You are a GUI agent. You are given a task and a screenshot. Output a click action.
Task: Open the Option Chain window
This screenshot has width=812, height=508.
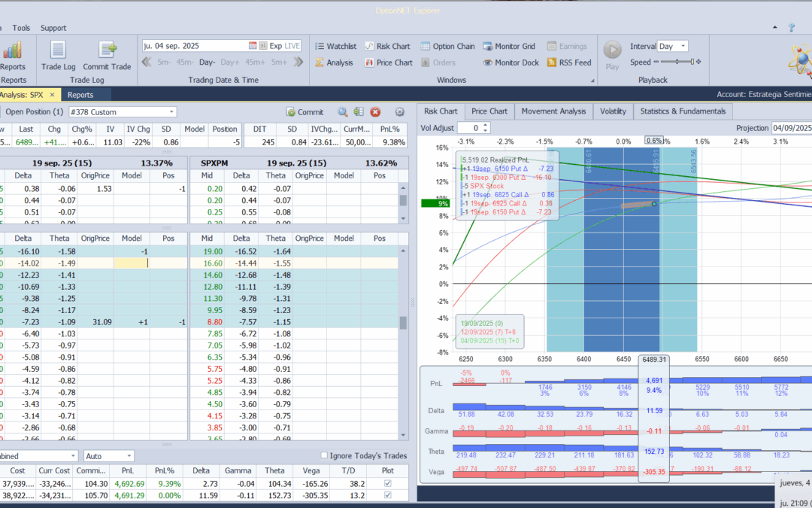point(448,46)
